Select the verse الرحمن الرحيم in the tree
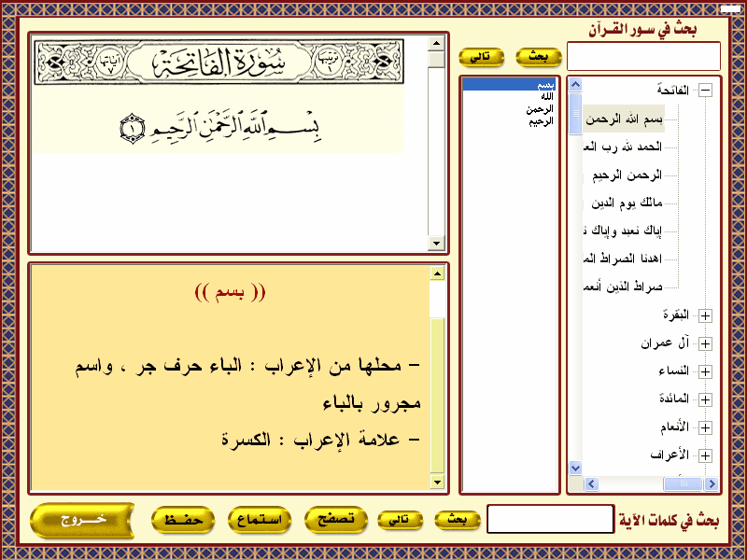Image resolution: width=747 pixels, height=560 pixels. pyautogui.click(x=627, y=175)
